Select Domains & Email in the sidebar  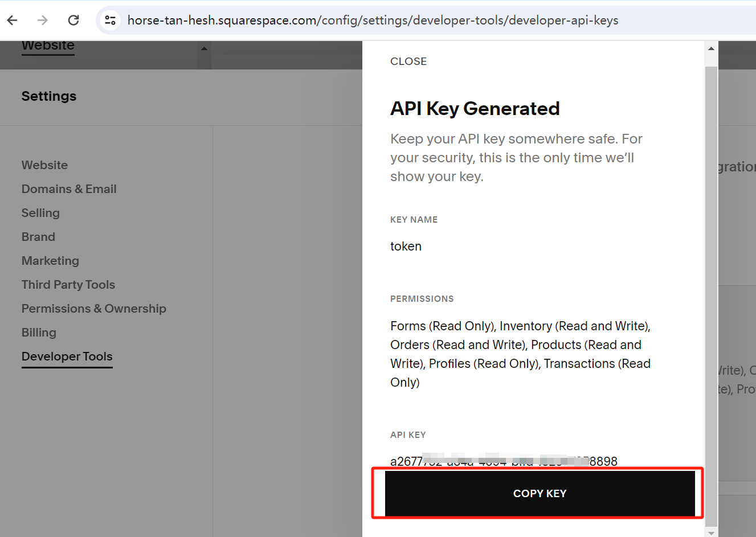coord(68,188)
